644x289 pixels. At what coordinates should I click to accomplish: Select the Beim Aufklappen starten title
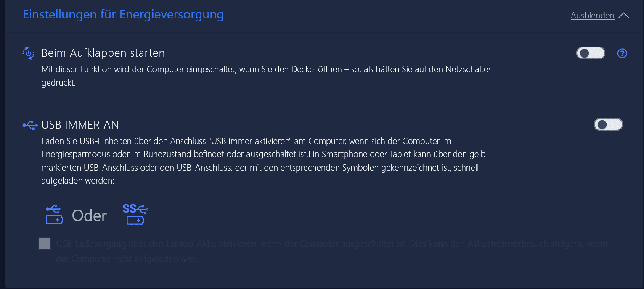tap(103, 53)
